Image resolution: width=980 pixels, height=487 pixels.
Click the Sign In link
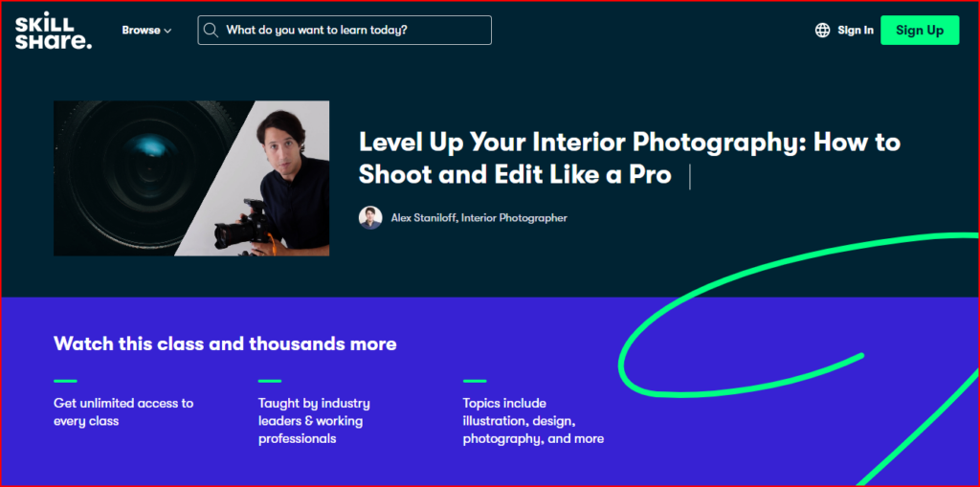pyautogui.click(x=855, y=30)
